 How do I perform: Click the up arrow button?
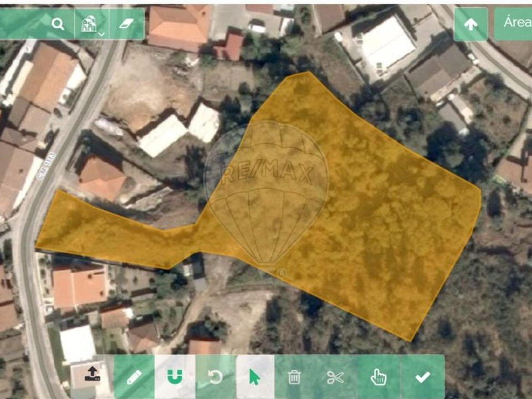tap(470, 24)
